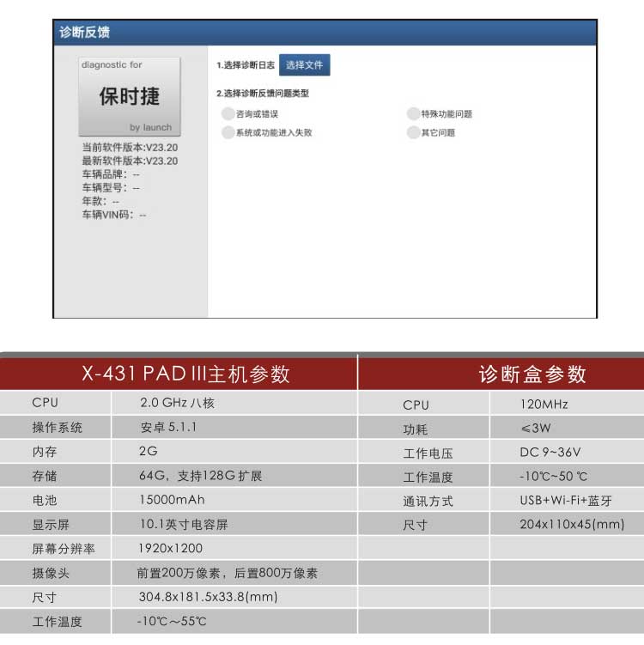Click the 车辆品牌 info line

click(111, 174)
